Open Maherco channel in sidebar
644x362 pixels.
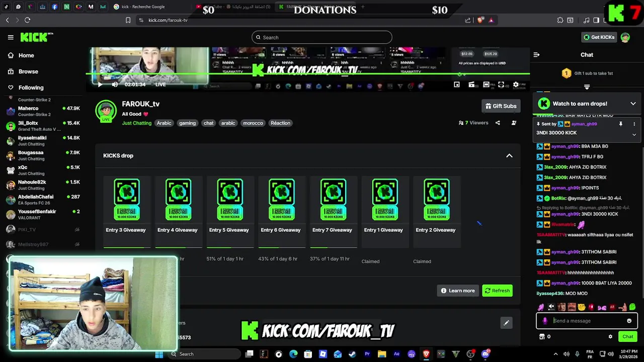(x=43, y=111)
